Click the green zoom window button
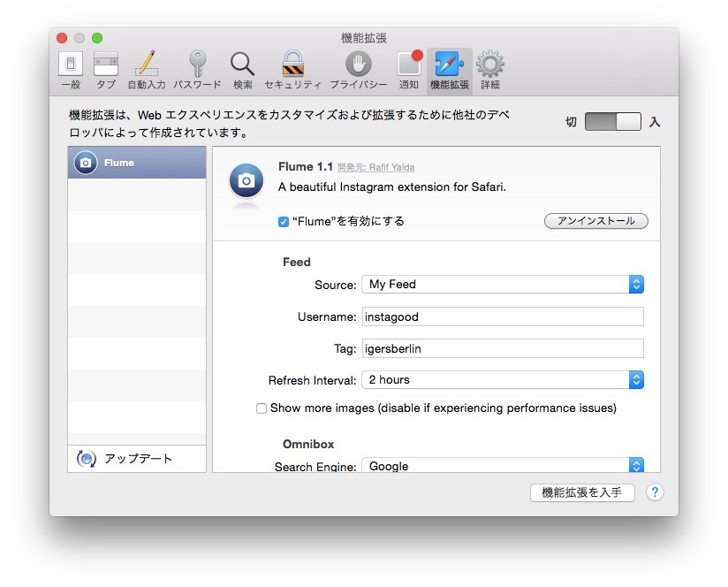 pyautogui.click(x=97, y=38)
